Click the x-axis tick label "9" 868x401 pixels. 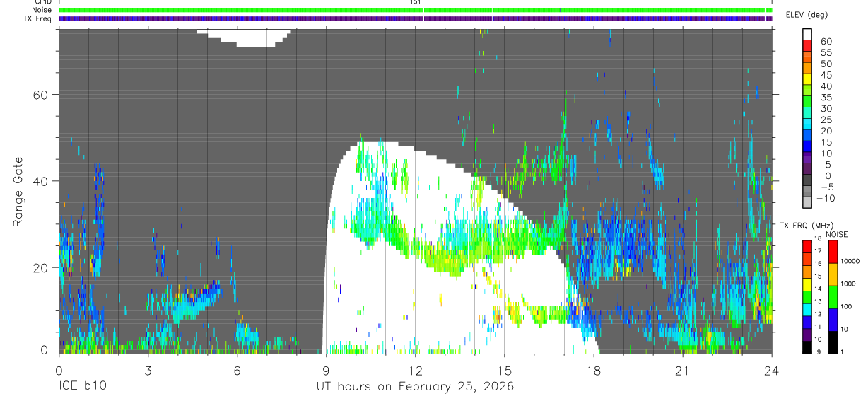326,371
